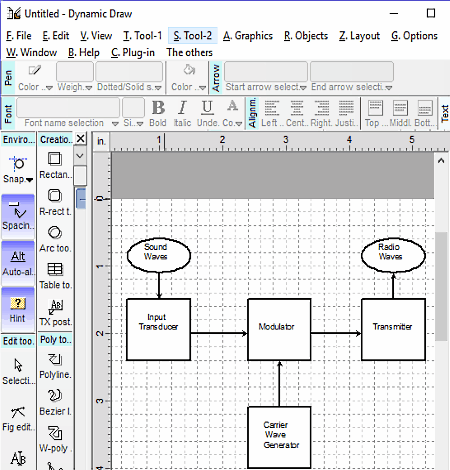Activate the Selection edit tool
450x470 pixels.
click(18, 371)
